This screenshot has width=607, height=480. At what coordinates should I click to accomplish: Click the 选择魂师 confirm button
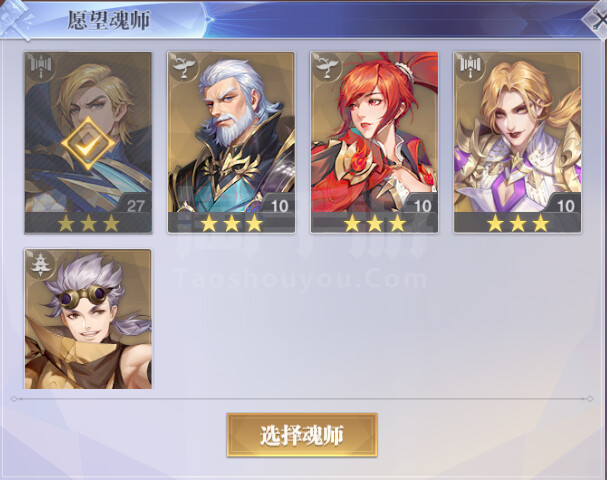[302, 435]
